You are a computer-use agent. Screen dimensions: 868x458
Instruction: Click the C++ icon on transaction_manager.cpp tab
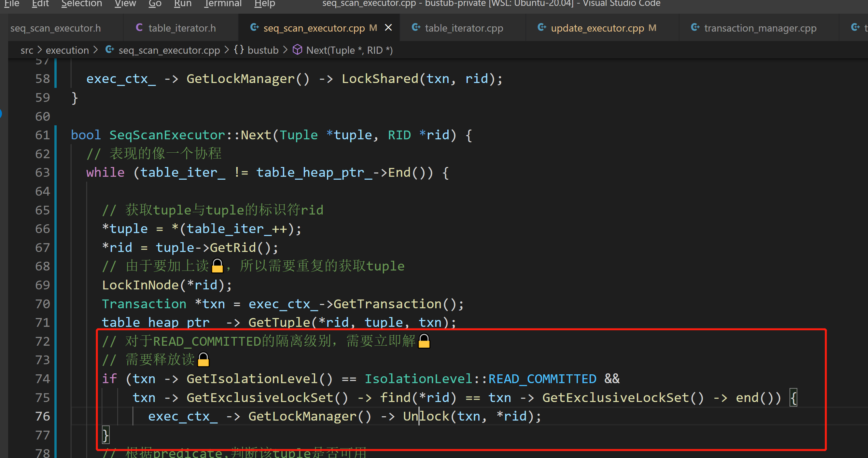[695, 28]
